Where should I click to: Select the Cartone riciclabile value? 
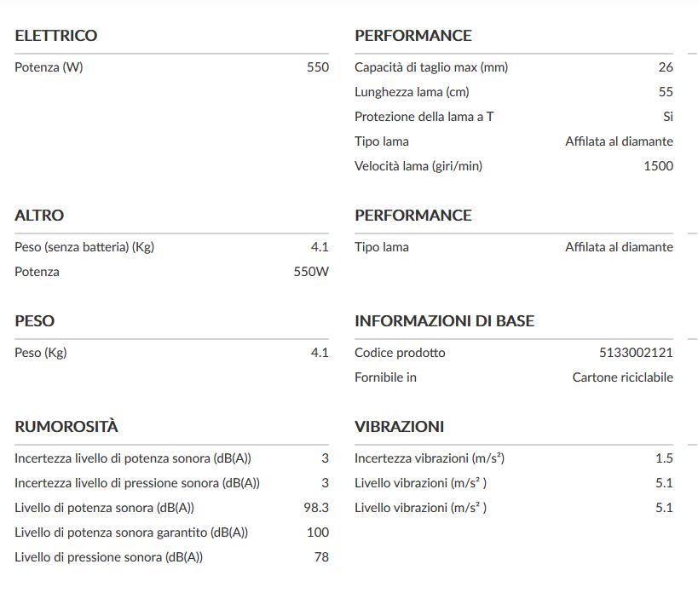[622, 377]
